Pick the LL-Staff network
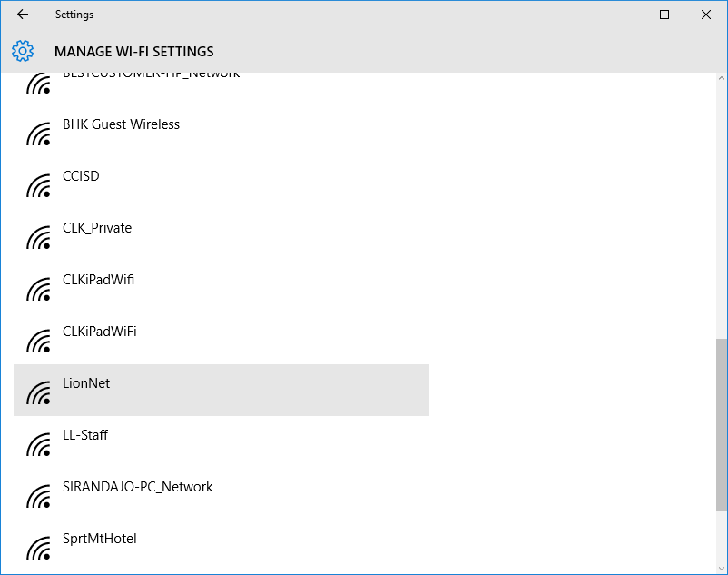The width and height of the screenshot is (728, 575). (x=221, y=442)
